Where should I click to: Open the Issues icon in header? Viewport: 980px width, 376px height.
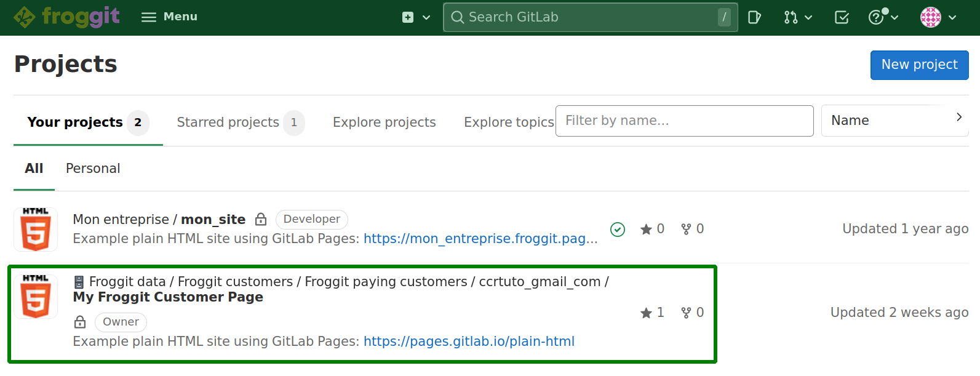pos(754,17)
